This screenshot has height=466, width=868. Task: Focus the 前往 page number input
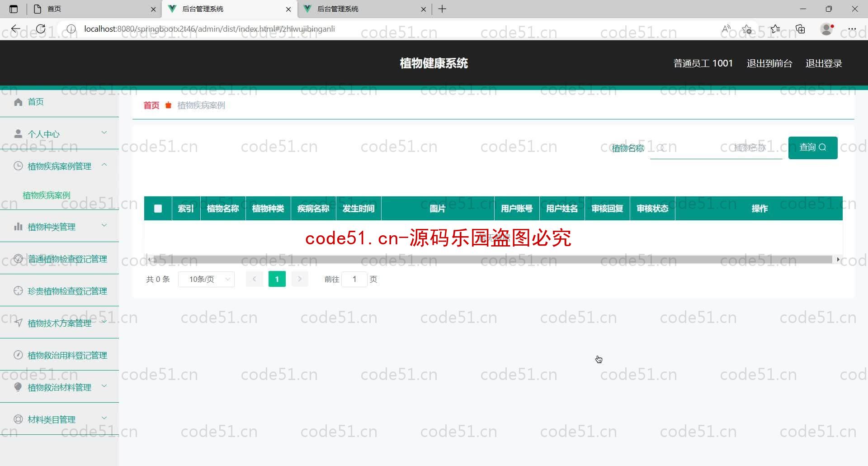pos(354,279)
